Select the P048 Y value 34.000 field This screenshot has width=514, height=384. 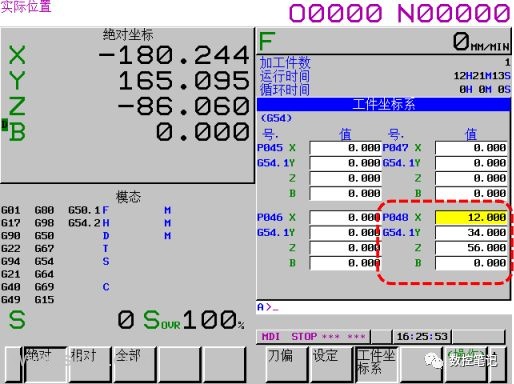point(471,232)
